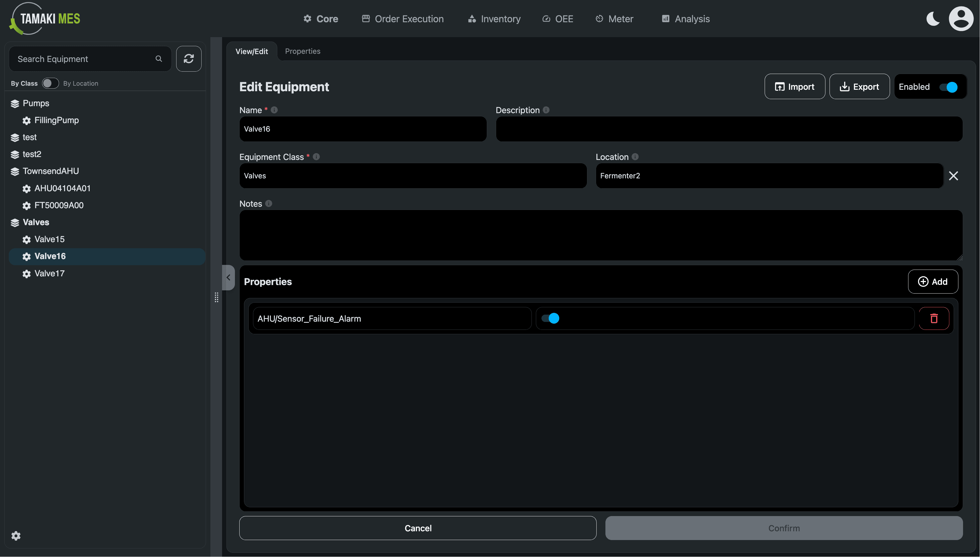
Task: Open the user profile avatar
Action: [961, 19]
